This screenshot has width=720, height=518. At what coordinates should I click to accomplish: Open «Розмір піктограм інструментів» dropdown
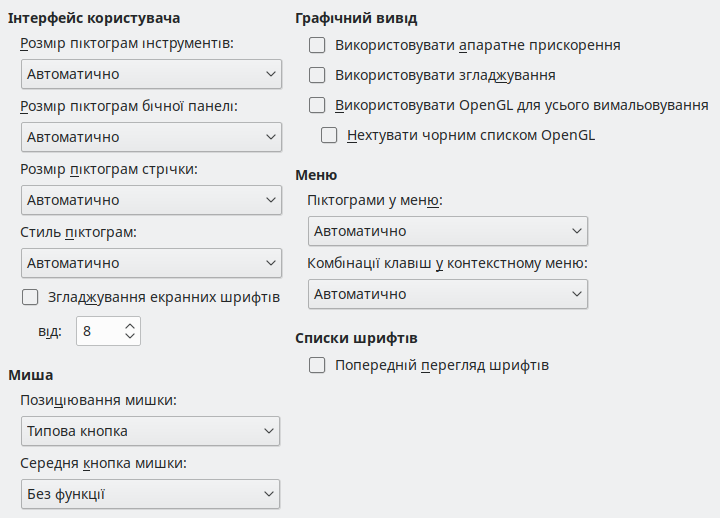(x=151, y=74)
